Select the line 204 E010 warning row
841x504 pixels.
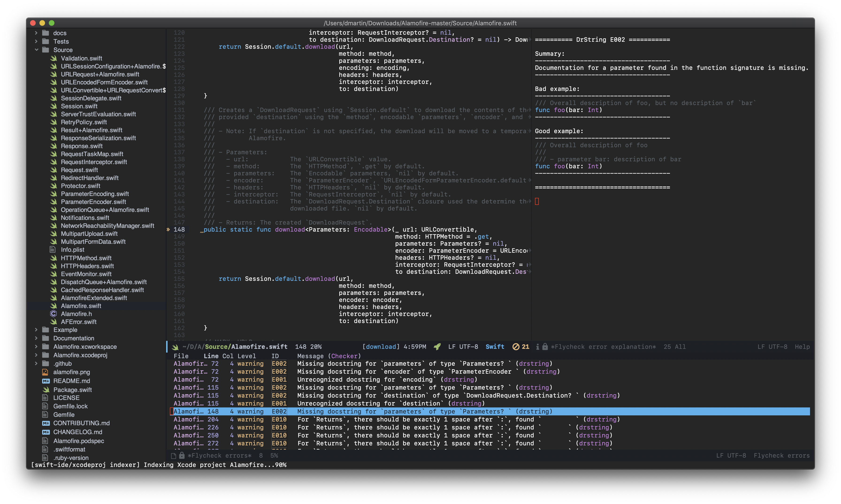(x=340, y=419)
